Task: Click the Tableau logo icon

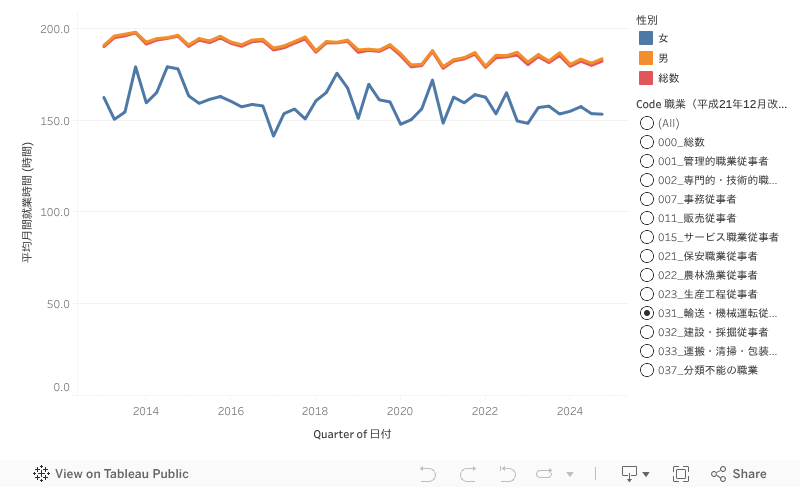Action: (42, 474)
